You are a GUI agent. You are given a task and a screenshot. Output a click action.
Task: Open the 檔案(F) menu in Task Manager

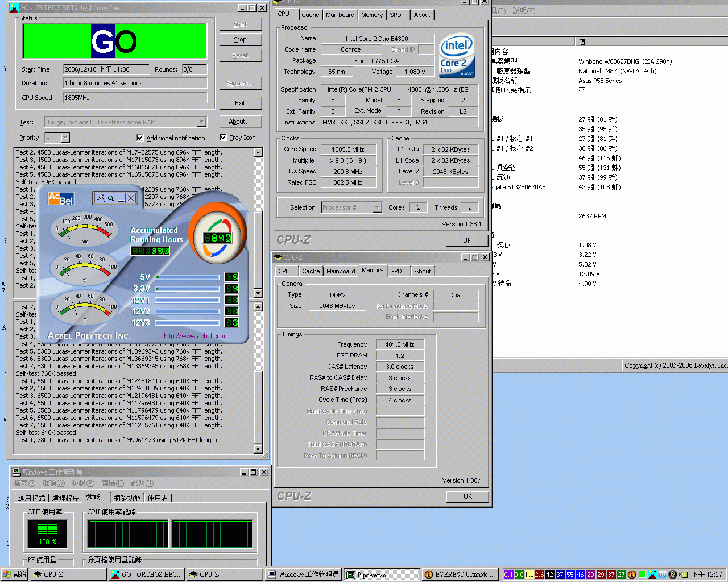[24, 483]
